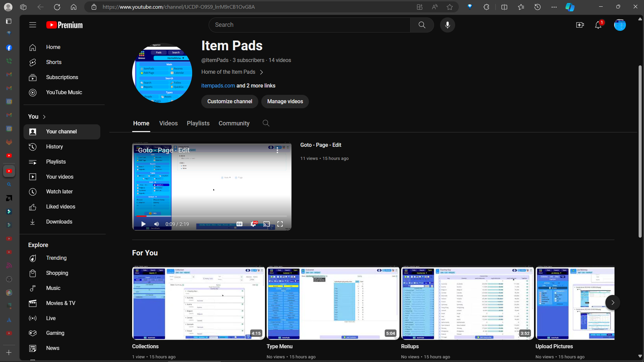Go to Home in the sidebar
Viewport: 644px width, 362px height.
(62, 47)
